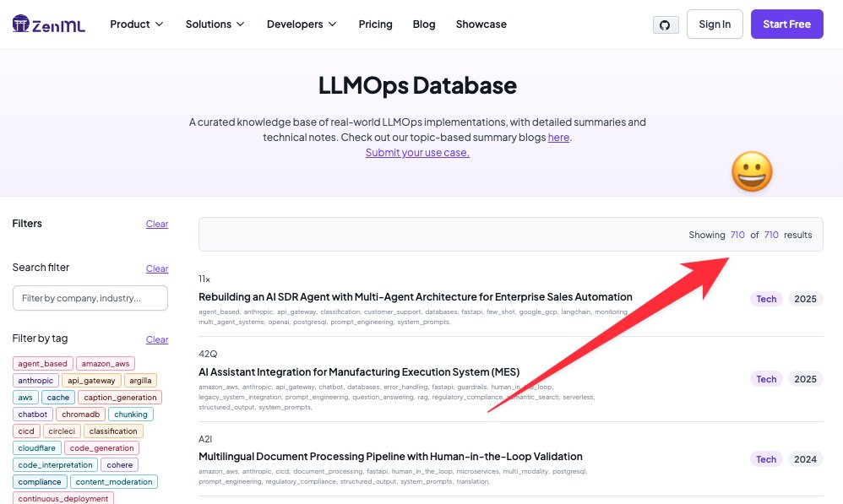Screen dimensions: 843x504
Task: Select the chromadb tag
Action: click(80, 415)
